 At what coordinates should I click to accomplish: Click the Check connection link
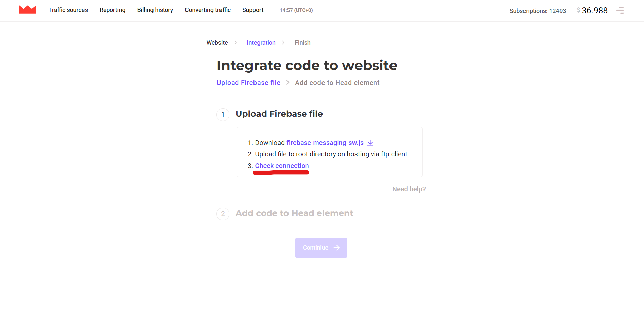(x=282, y=166)
